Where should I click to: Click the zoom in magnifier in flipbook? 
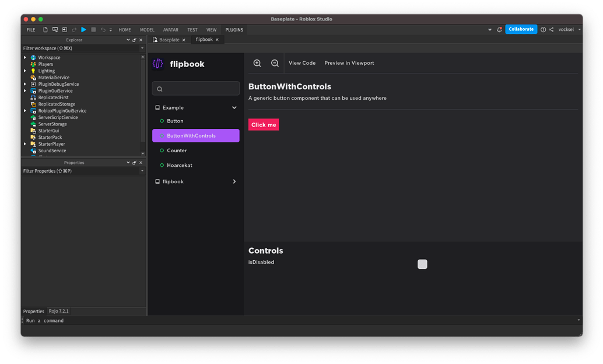click(x=258, y=63)
